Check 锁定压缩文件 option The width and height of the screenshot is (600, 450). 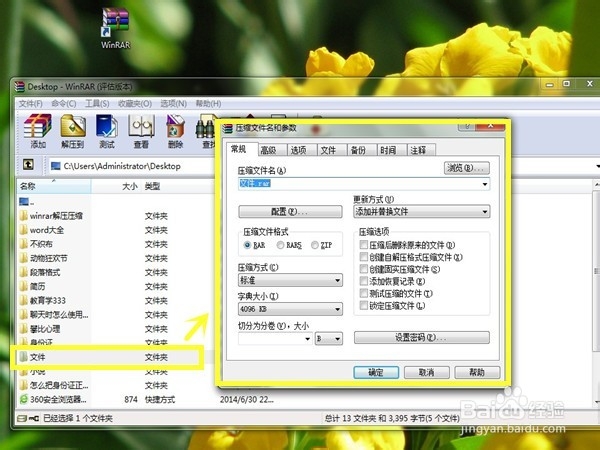coord(364,305)
